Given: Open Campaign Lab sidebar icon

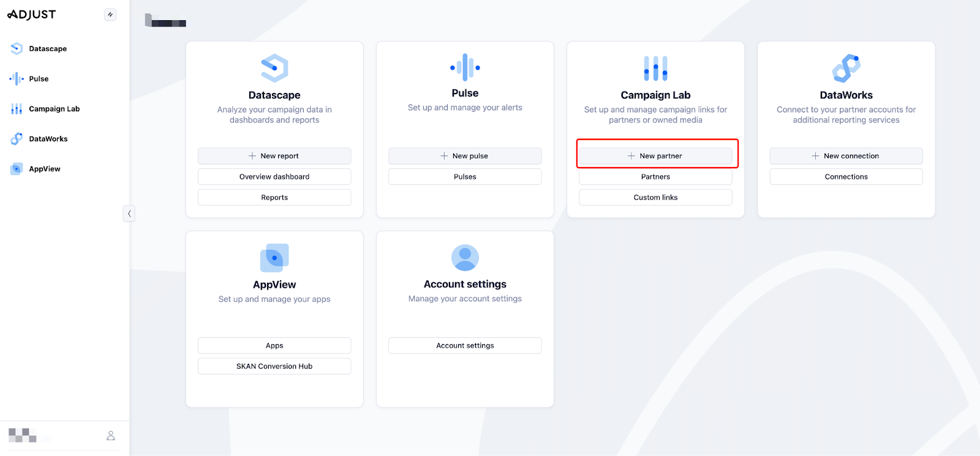Looking at the screenshot, I should pyautogui.click(x=17, y=108).
